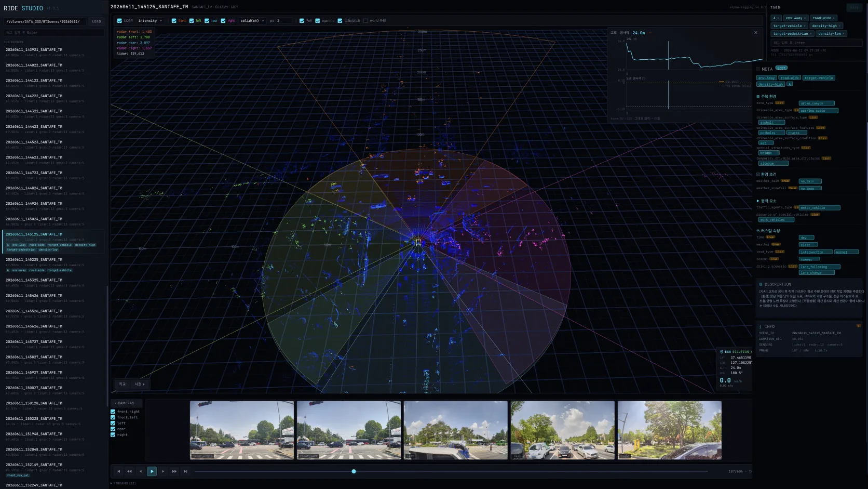Close the altitude/pitch chart overlay
Image resolution: width=868 pixels, height=489 pixels.
point(755,32)
